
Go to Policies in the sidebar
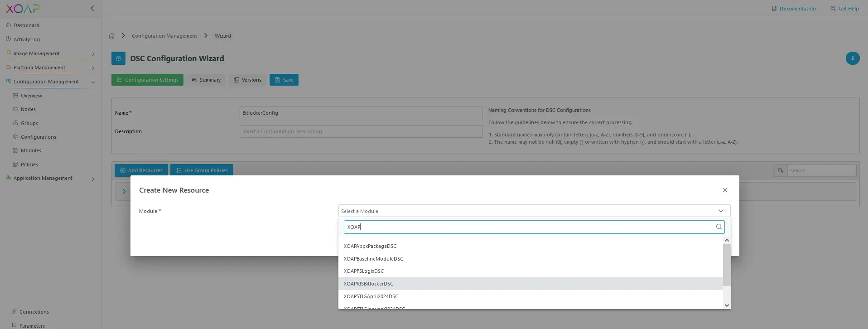click(29, 164)
